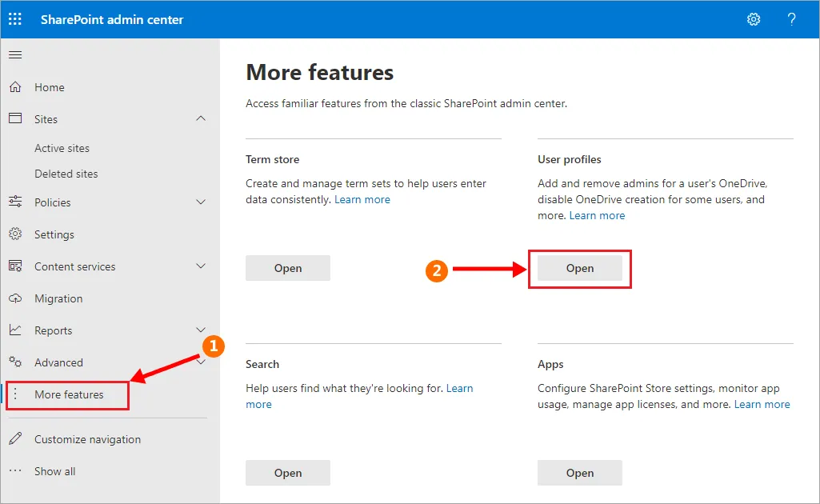Viewport: 820px width, 504px height.
Task: Click the Search section heading
Action: (x=262, y=364)
